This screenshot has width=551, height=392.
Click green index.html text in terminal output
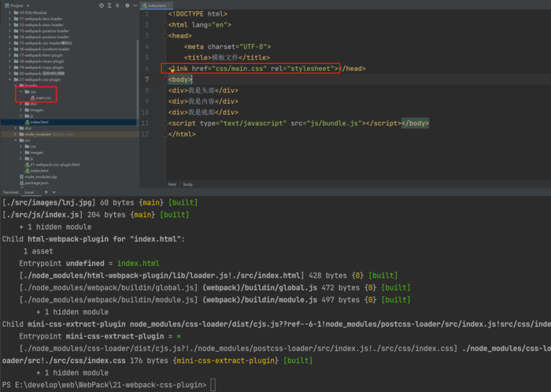[138, 264]
